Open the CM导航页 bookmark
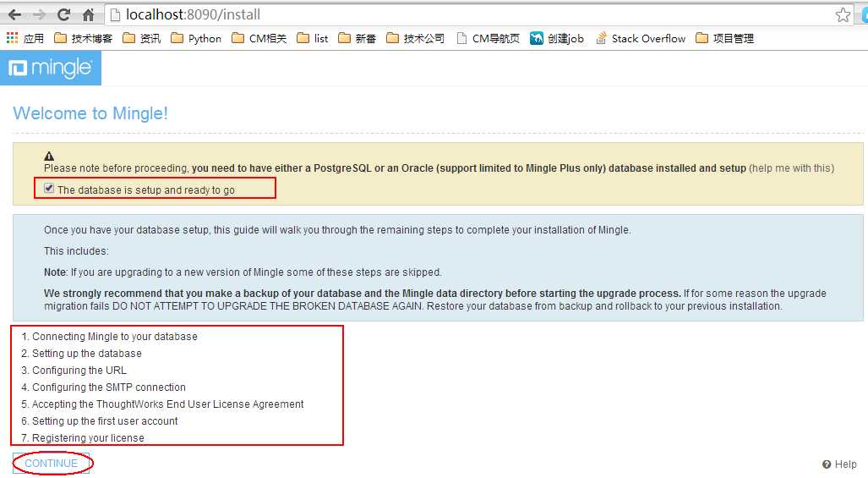 (x=488, y=38)
